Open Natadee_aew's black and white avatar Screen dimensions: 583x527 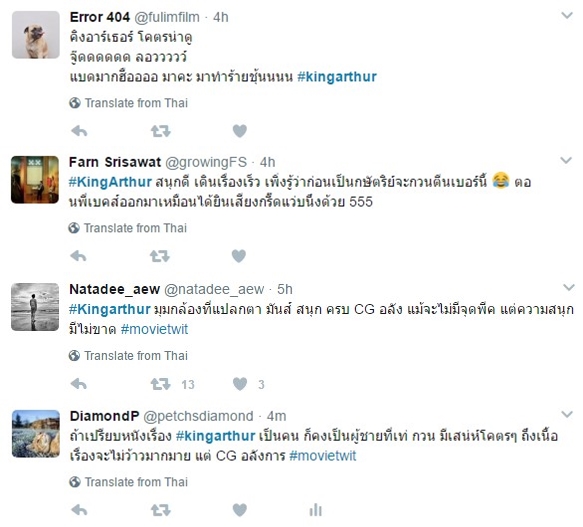click(x=35, y=307)
